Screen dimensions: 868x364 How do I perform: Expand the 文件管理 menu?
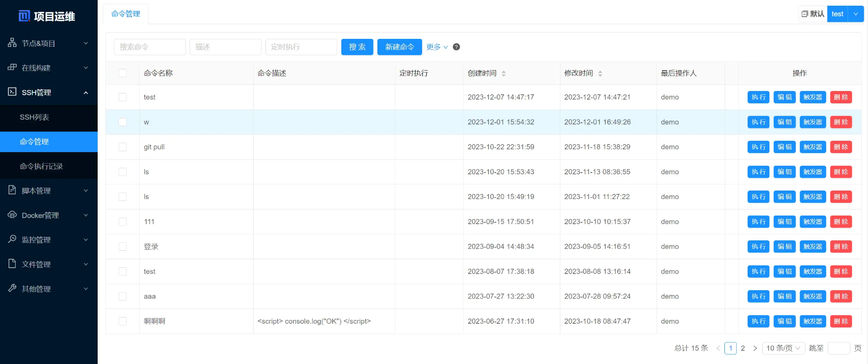[x=86, y=264]
